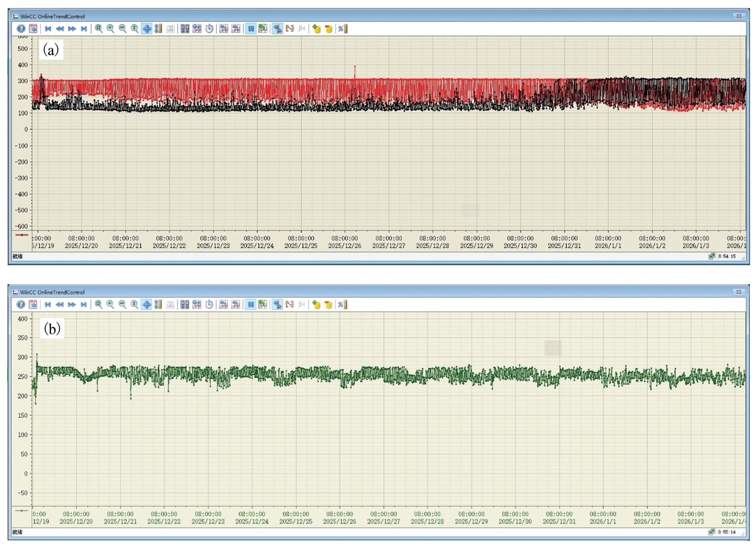Image resolution: width=756 pixels, height=551 pixels.
Task: Select Zoom Area tool in bottom window
Action: click(99, 304)
